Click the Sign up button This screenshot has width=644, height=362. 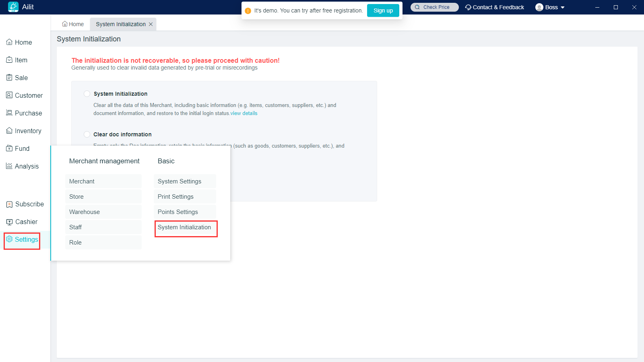[383, 10]
